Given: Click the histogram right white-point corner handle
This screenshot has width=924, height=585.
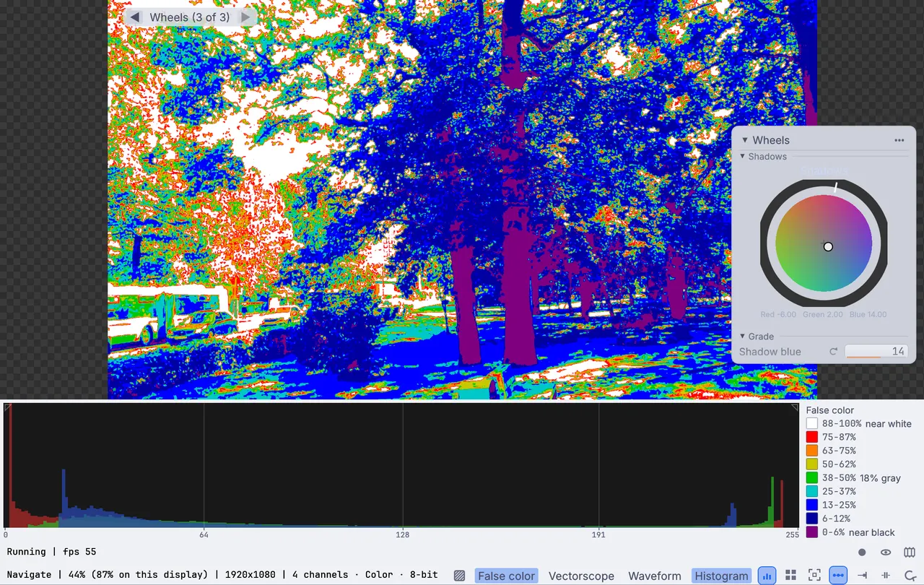Looking at the screenshot, I should pos(795,407).
